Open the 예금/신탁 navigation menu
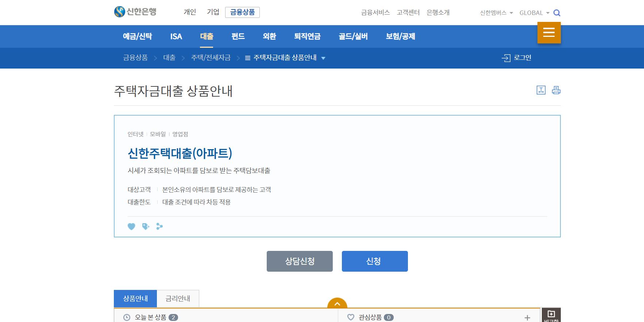 click(138, 36)
